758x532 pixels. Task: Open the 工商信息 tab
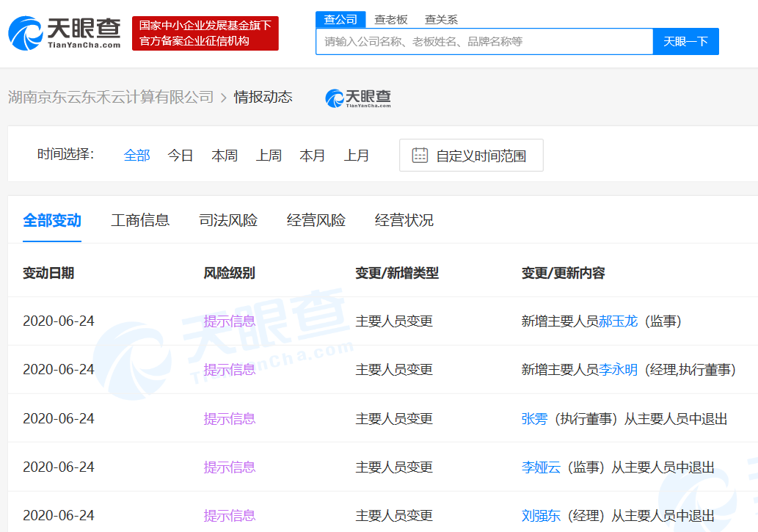(x=140, y=220)
